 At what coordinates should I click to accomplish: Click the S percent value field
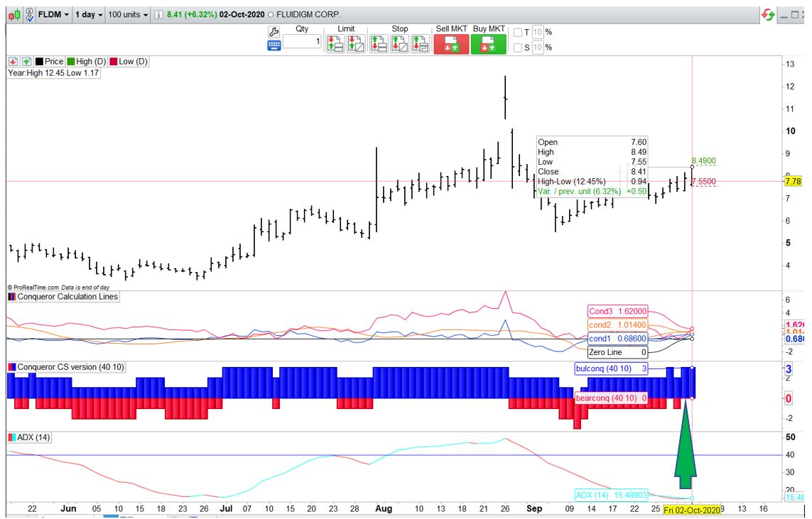point(538,48)
